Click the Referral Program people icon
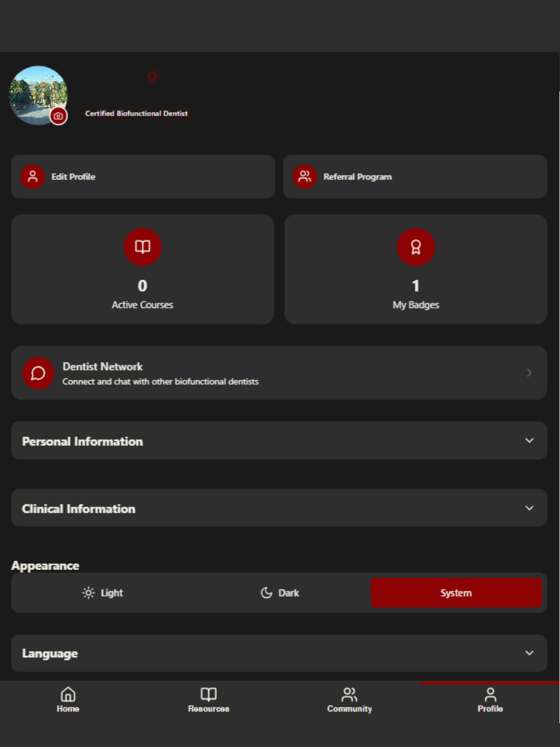Image resolution: width=560 pixels, height=747 pixels. point(305,177)
